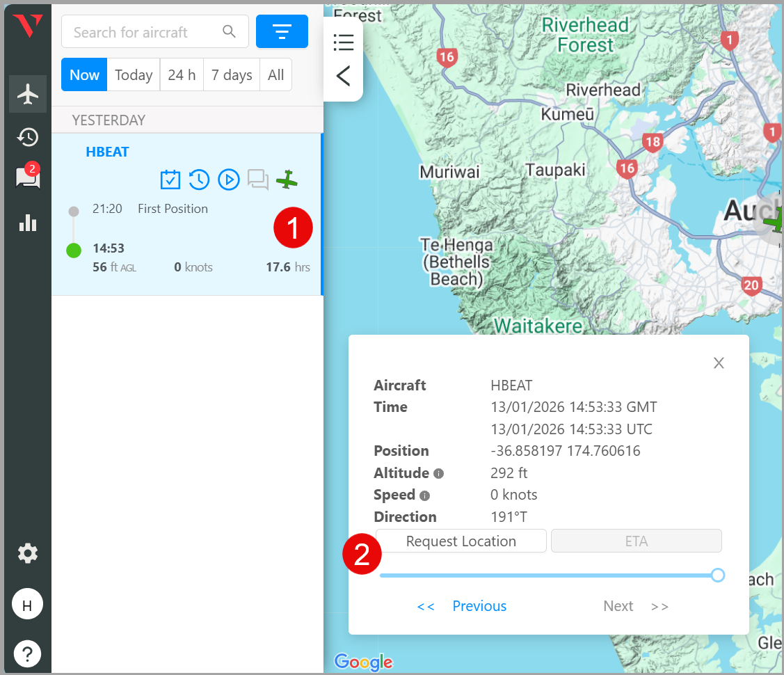This screenshot has height=675, width=784.
Task: Click the HBEAT calendar check icon
Action: [x=170, y=180]
